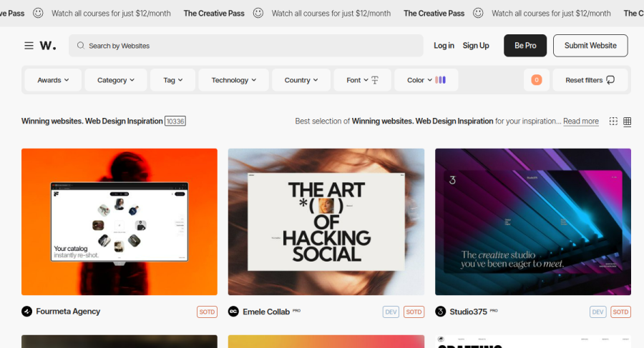Click PRO label next to Emele Collab

(x=296, y=311)
